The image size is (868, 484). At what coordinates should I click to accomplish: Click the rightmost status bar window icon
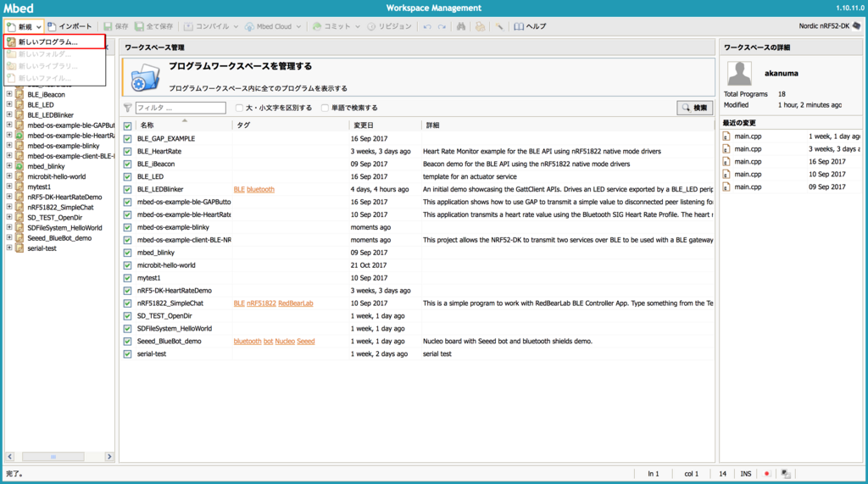tap(786, 474)
